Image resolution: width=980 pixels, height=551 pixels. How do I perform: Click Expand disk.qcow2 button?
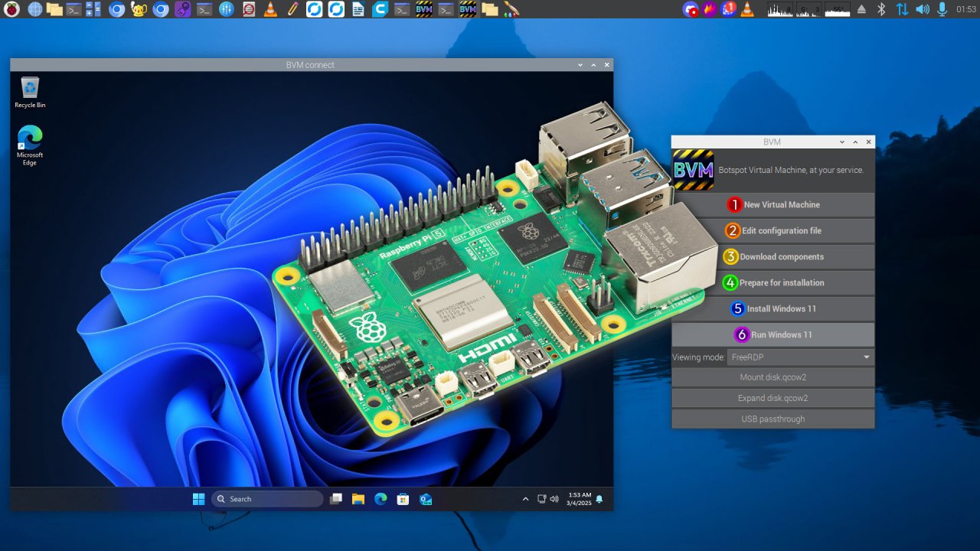coord(773,398)
